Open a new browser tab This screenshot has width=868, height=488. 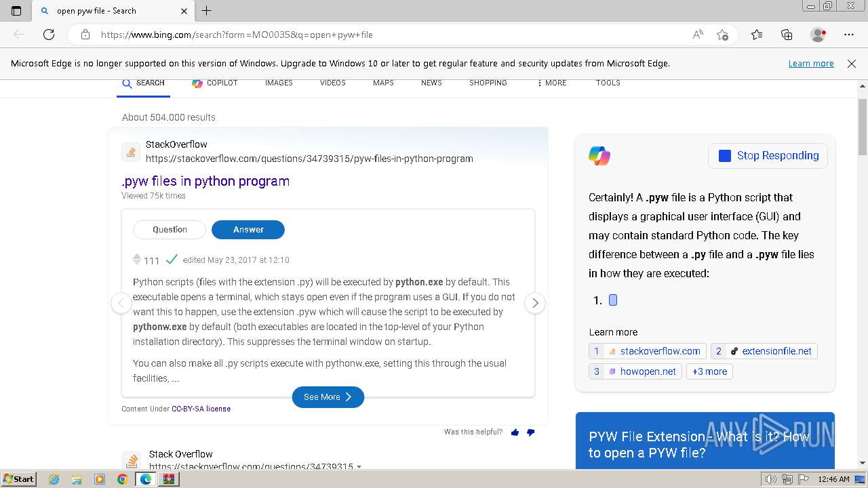pyautogui.click(x=207, y=11)
